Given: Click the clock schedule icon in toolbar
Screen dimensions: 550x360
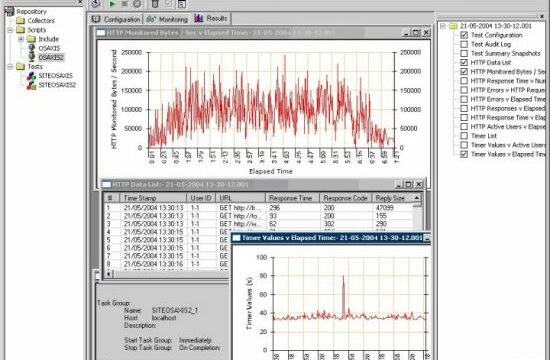Looking at the screenshot, I should [x=96, y=4].
